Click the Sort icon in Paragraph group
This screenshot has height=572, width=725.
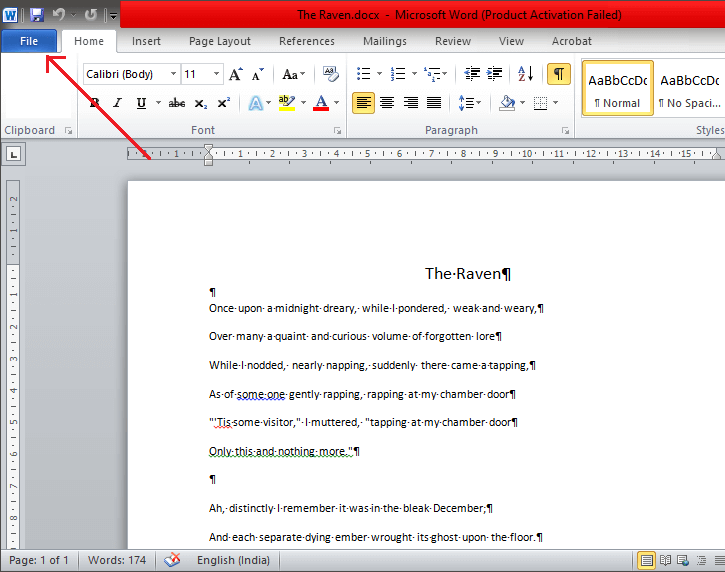(x=527, y=74)
